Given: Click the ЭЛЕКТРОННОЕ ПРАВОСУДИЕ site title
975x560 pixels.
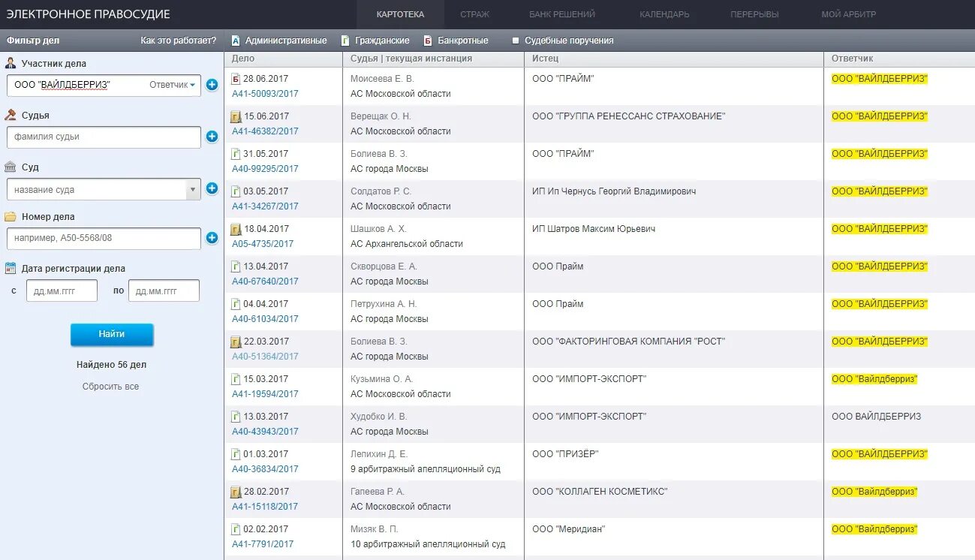Looking at the screenshot, I should (89, 14).
